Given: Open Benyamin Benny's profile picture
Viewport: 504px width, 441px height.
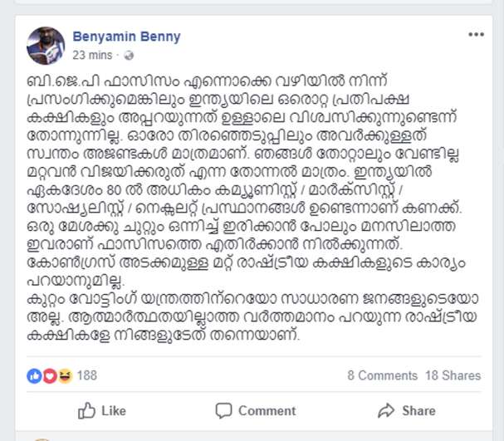Looking at the screenshot, I should [x=46, y=46].
